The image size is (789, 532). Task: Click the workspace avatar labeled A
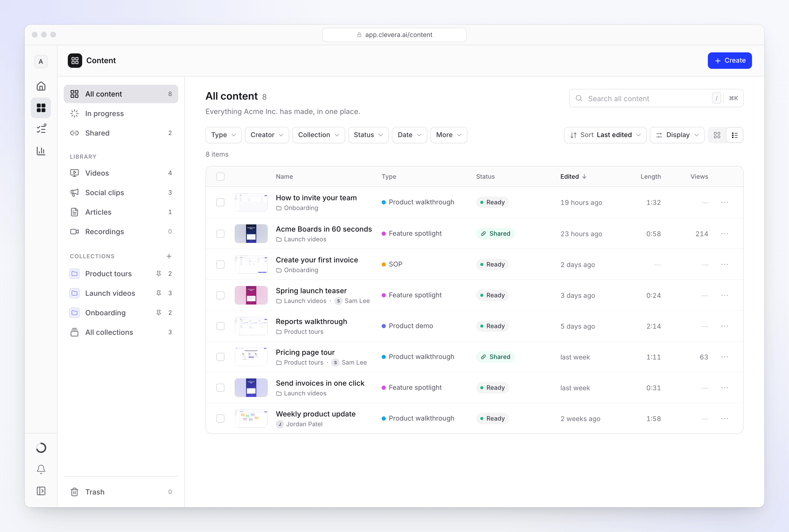[x=41, y=62]
